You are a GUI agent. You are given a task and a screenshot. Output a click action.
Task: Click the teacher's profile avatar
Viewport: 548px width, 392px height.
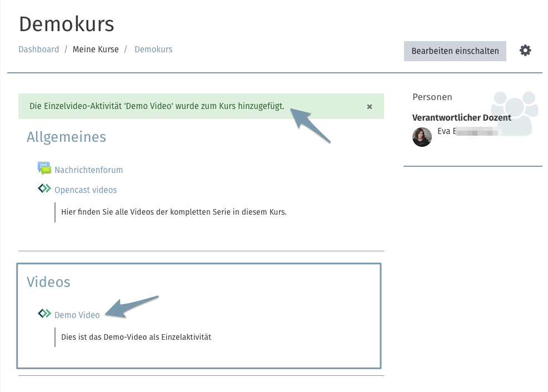[422, 137]
